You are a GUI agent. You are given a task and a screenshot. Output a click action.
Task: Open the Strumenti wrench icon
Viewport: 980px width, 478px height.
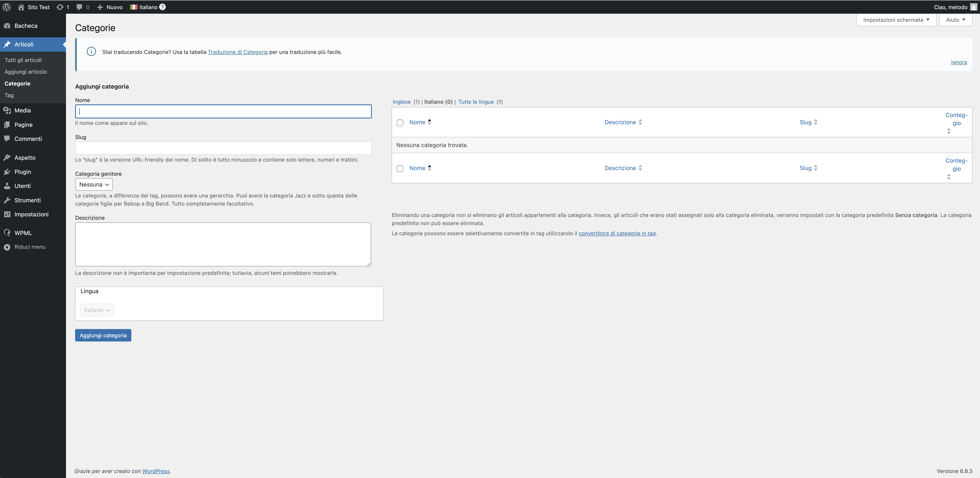pyautogui.click(x=7, y=200)
